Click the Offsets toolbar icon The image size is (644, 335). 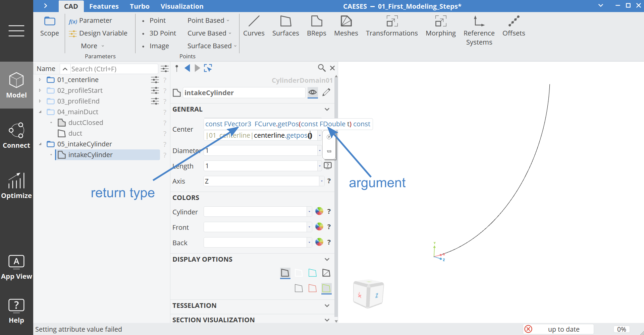point(514,26)
